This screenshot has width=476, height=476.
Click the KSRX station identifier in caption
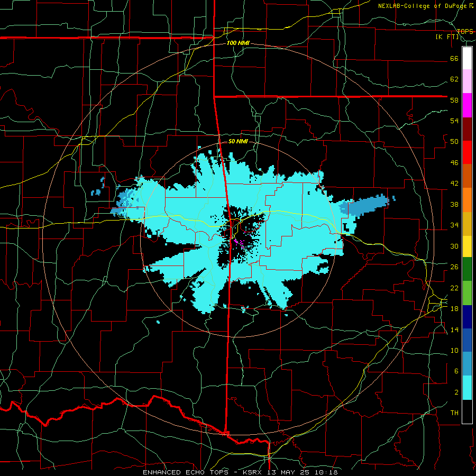[254, 472]
